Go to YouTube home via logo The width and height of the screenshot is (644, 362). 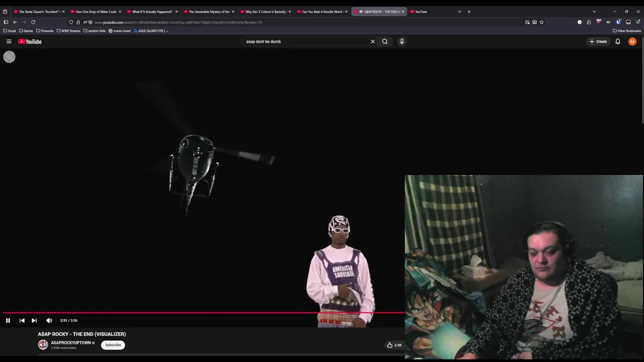(x=30, y=42)
